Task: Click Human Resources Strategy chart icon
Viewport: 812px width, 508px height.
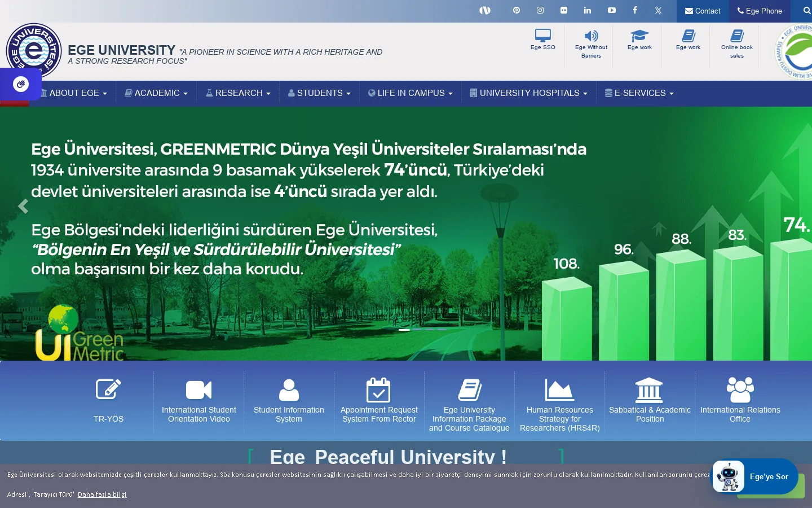Action: (559, 390)
